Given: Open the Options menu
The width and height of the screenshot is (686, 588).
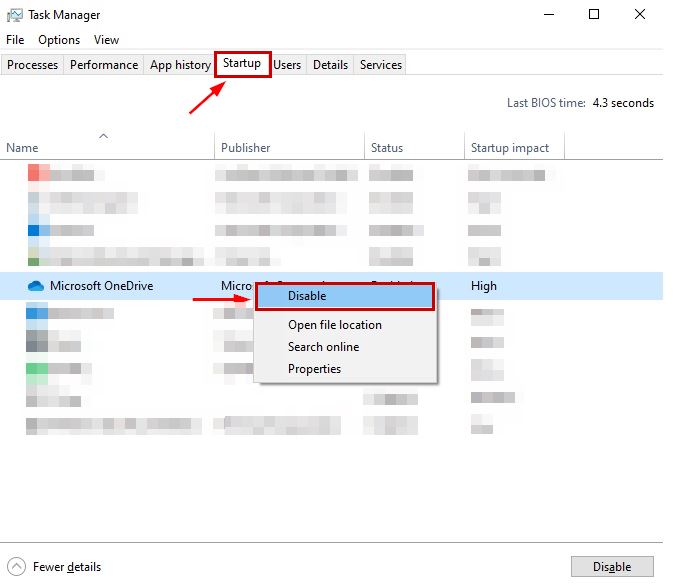Looking at the screenshot, I should [x=59, y=40].
